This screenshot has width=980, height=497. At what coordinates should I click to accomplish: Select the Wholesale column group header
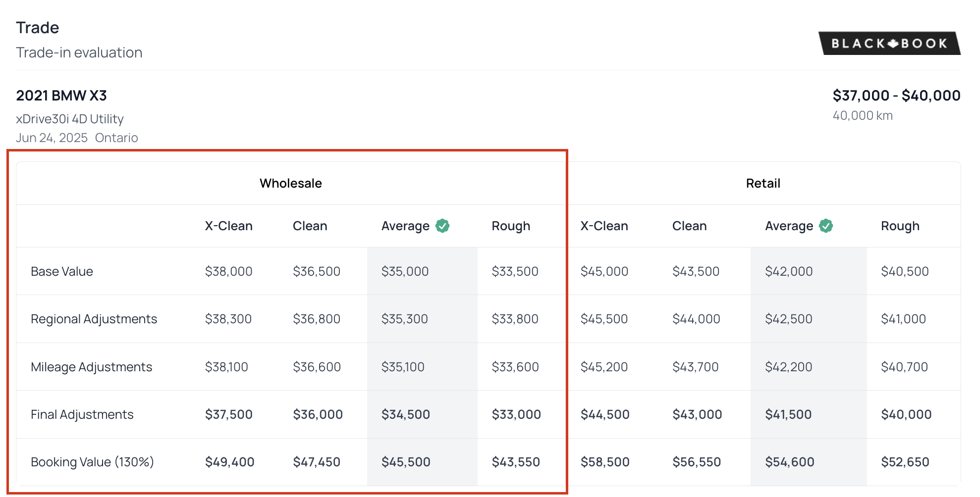[x=290, y=183]
